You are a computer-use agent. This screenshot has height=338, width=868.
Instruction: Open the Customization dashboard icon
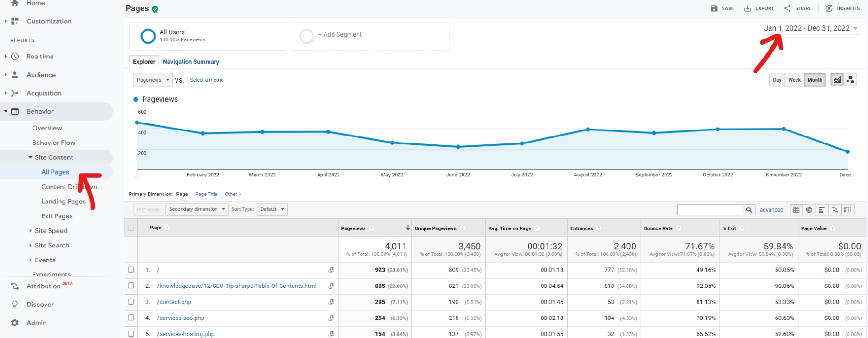tap(15, 21)
